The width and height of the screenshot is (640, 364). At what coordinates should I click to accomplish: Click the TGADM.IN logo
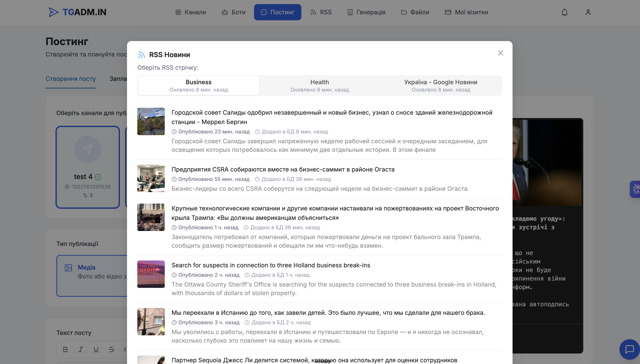[78, 12]
